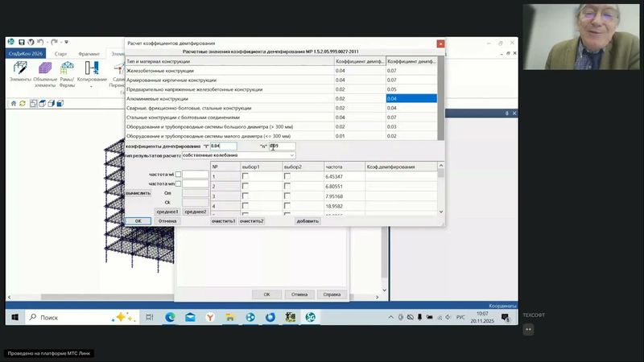Switch to the Старт ribbon tab
This screenshot has width=644, height=362.
[x=61, y=53]
